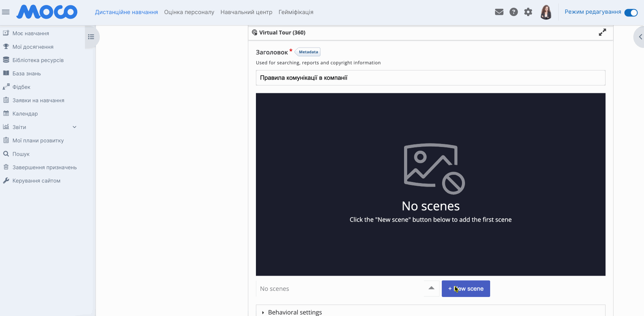Click the database icon for Бібліотека ресурсів

click(x=6, y=60)
